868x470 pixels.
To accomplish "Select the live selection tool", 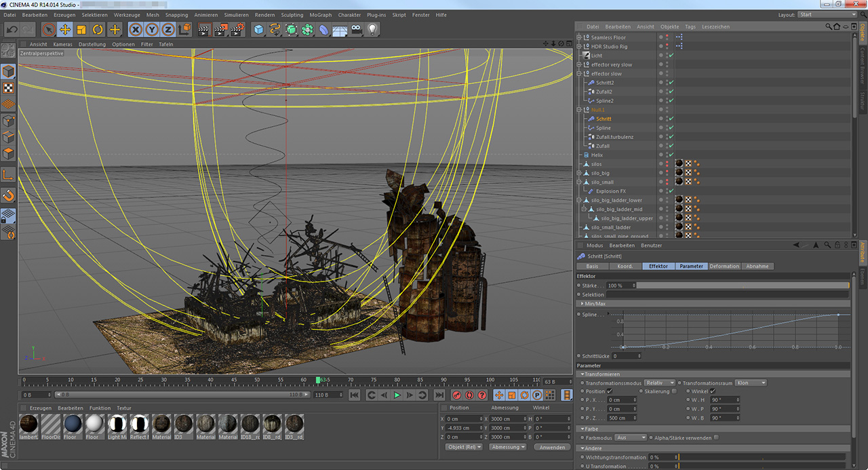I will click(x=48, y=29).
